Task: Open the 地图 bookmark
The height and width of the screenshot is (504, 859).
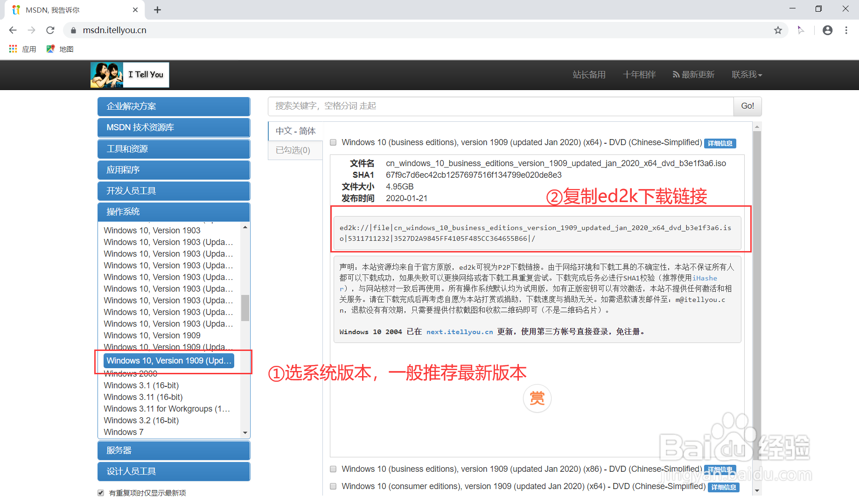Action: point(60,49)
